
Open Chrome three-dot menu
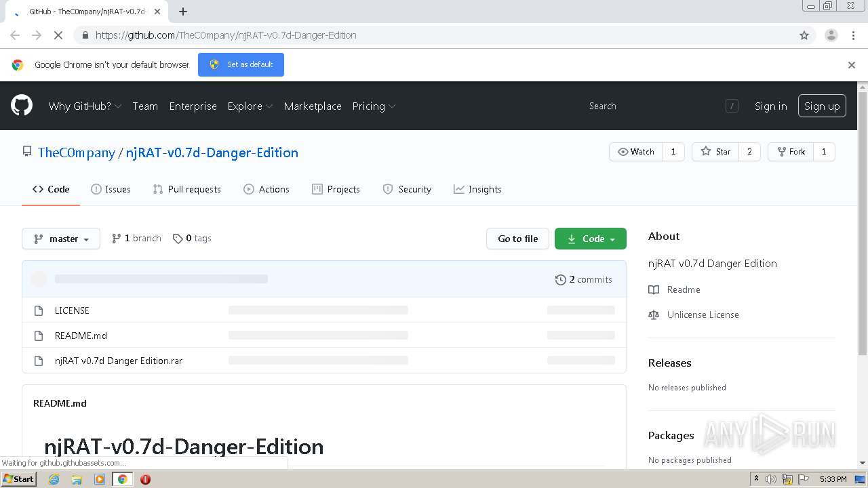click(853, 35)
